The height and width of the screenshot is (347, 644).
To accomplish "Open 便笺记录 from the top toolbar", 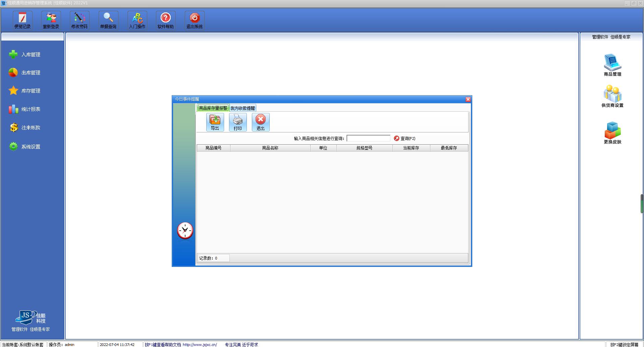I will [x=22, y=20].
